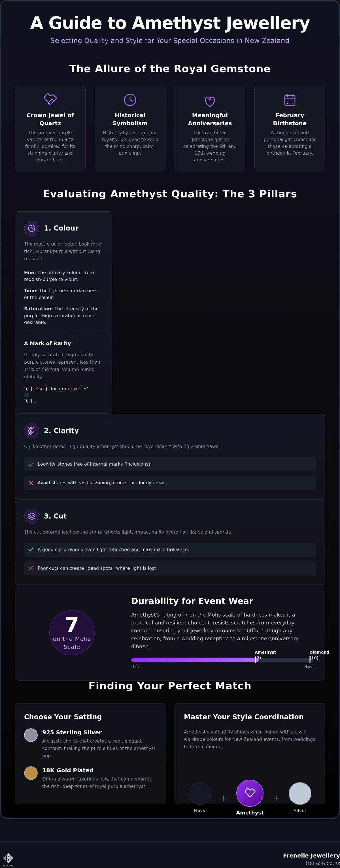Click the clock icon above Historical Symbolism

[x=130, y=100]
